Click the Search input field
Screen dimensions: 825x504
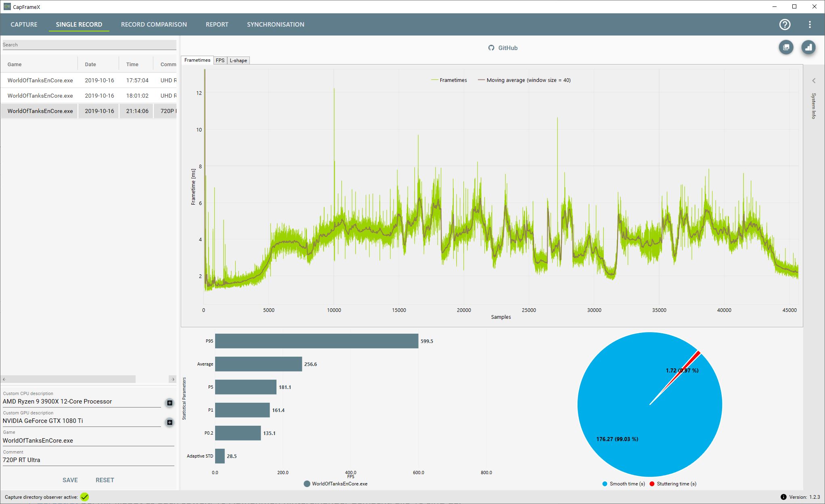[x=89, y=45]
